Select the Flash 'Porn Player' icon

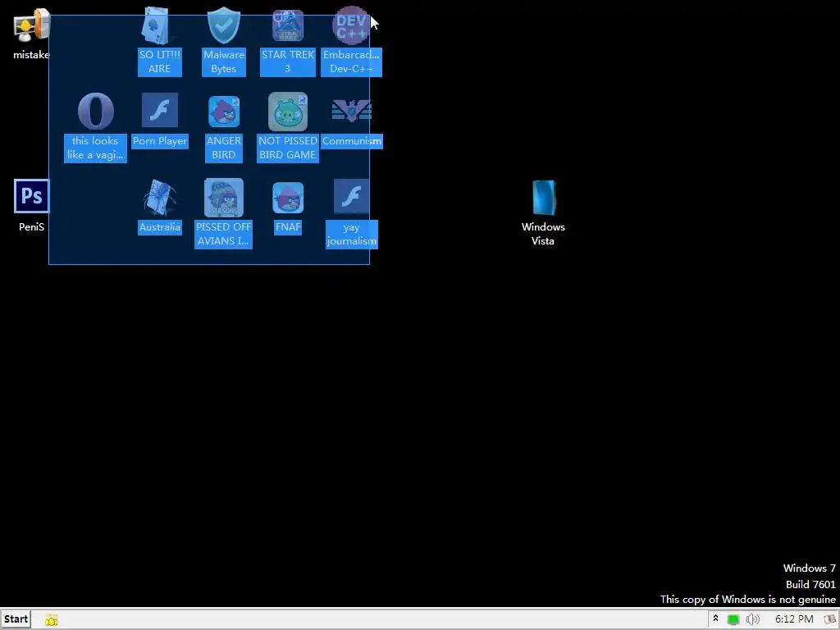(x=160, y=111)
